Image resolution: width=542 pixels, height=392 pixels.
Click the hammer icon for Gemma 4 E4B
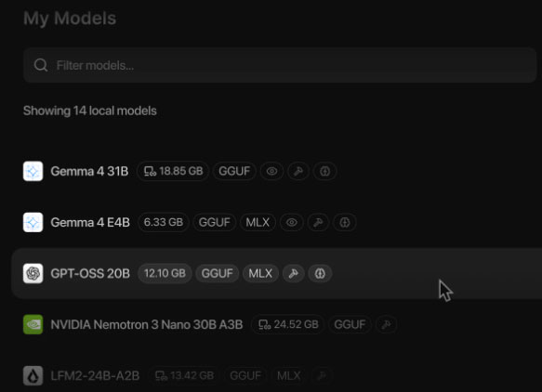tap(318, 222)
